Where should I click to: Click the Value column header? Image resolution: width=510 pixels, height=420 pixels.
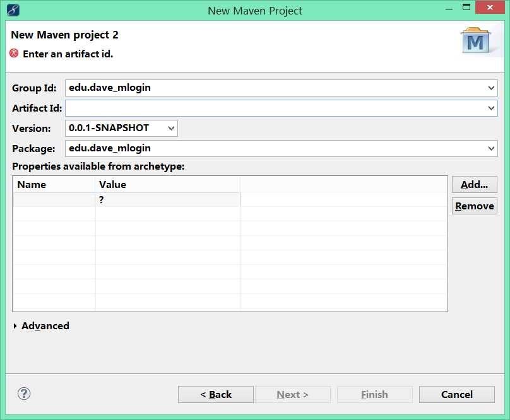pos(168,184)
